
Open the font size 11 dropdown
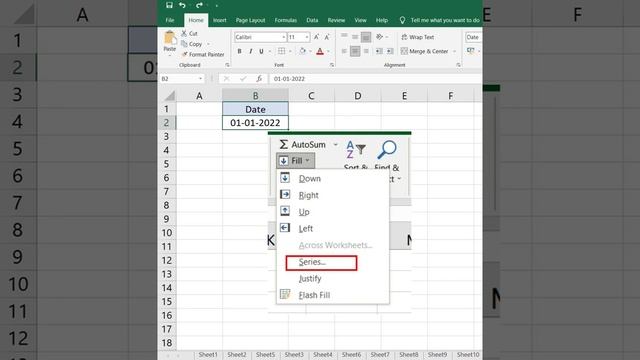tap(307, 37)
